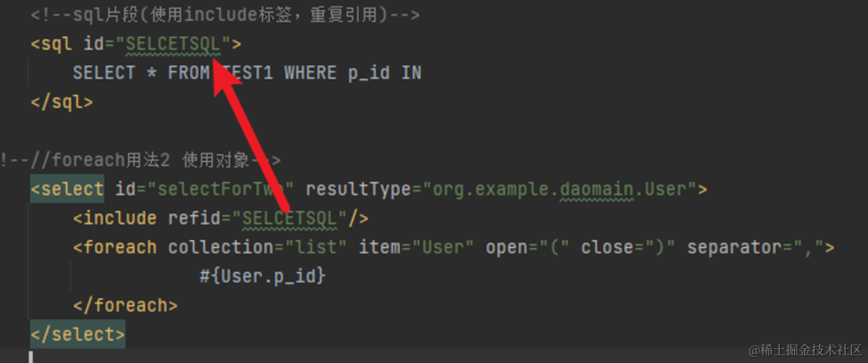868x363 pixels.
Task: Click the closing </foreach> tag
Action: 125,305
